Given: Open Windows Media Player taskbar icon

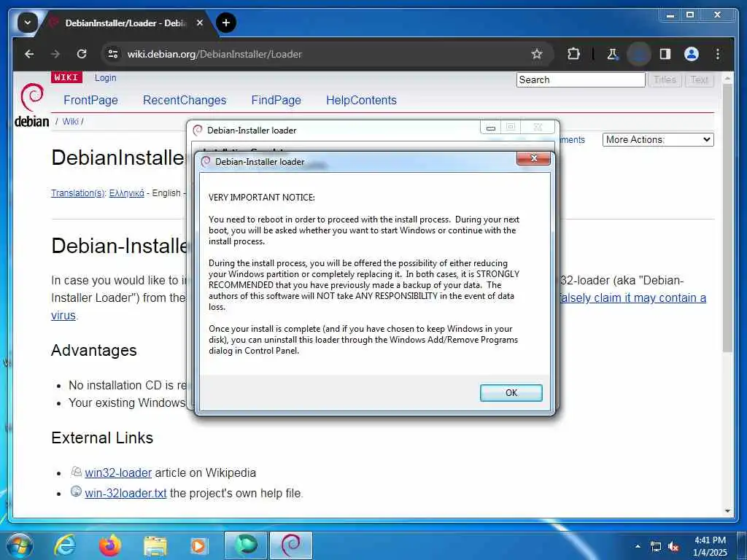Looking at the screenshot, I should 198,545.
